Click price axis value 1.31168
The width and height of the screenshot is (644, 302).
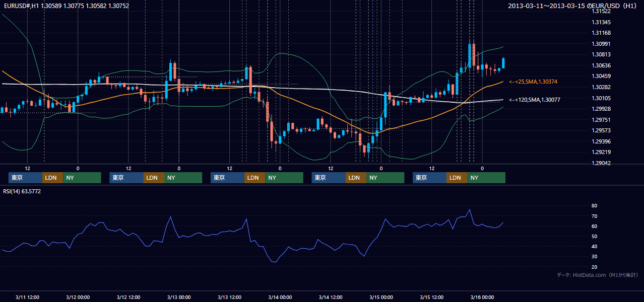pyautogui.click(x=602, y=33)
